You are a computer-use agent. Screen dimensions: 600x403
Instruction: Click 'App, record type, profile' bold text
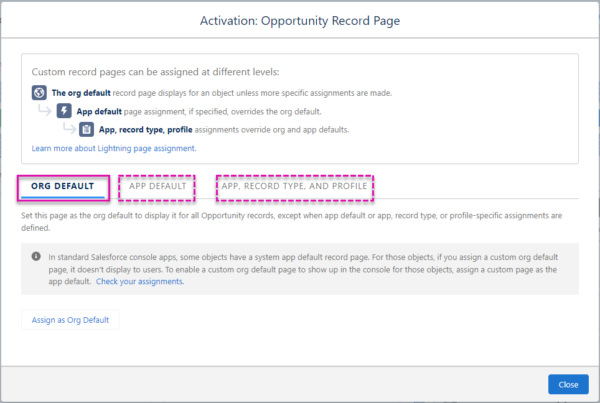145,130
